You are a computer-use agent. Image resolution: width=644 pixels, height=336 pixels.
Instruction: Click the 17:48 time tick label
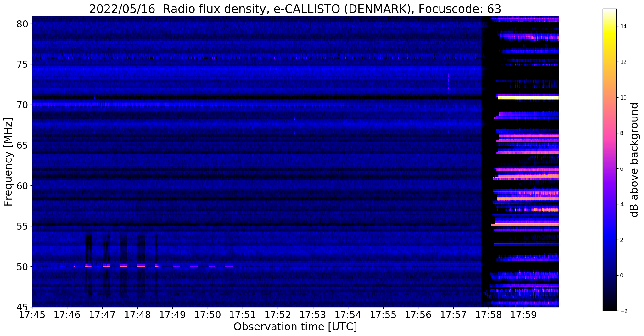click(137, 315)
